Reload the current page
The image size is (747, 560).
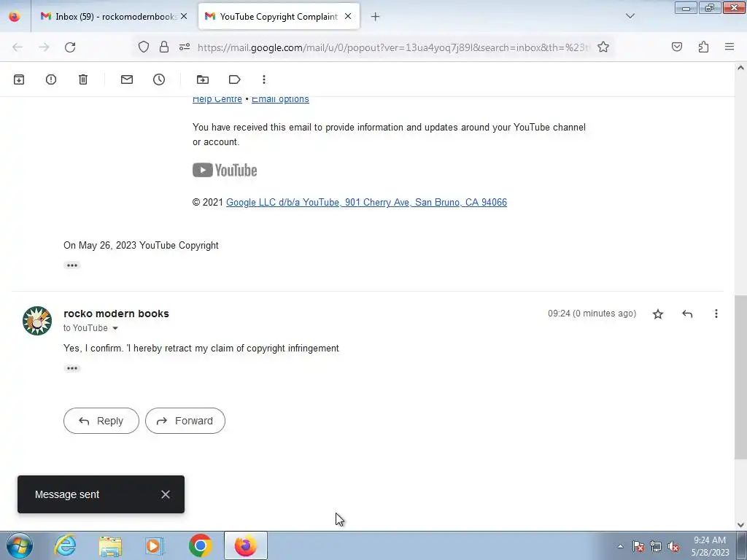[x=70, y=47]
